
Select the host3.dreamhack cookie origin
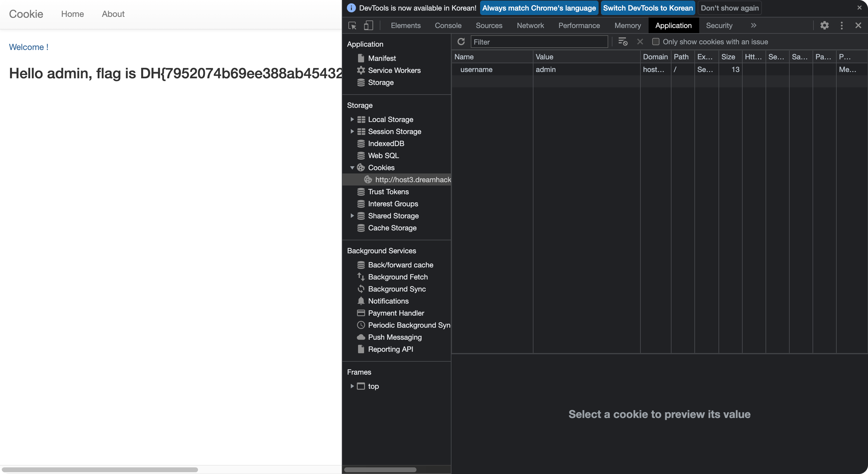coord(397,180)
